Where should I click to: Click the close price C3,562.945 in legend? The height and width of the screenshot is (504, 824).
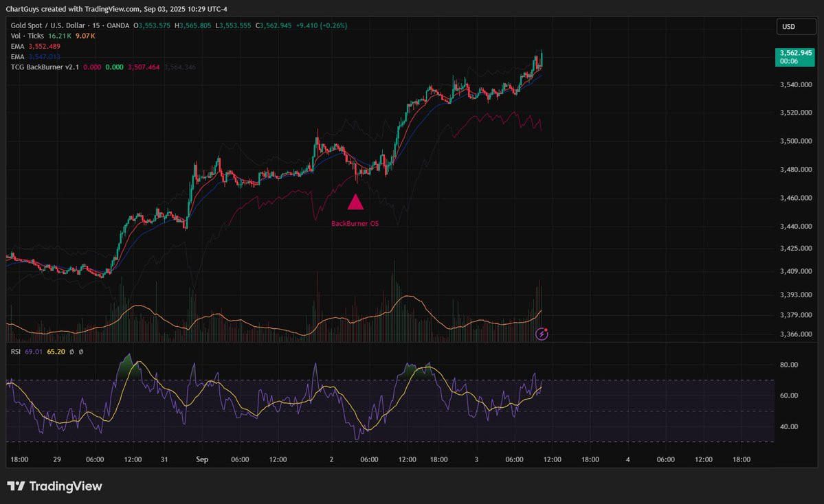pos(274,25)
